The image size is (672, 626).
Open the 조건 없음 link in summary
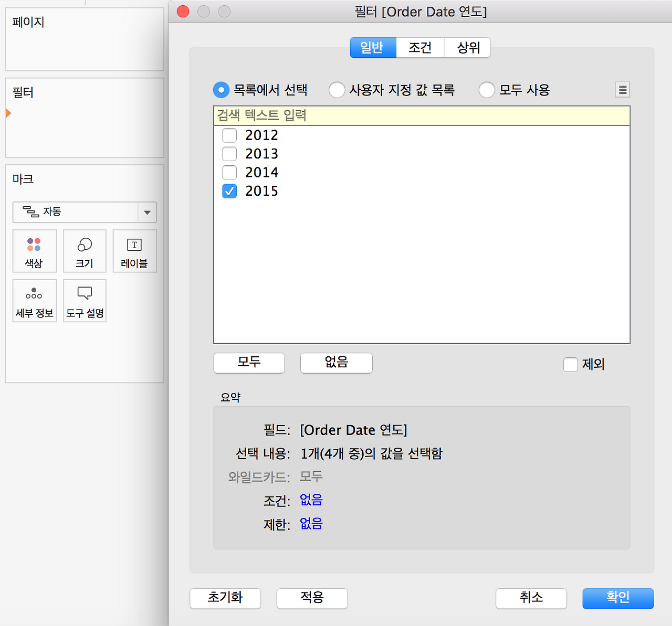coord(311,500)
